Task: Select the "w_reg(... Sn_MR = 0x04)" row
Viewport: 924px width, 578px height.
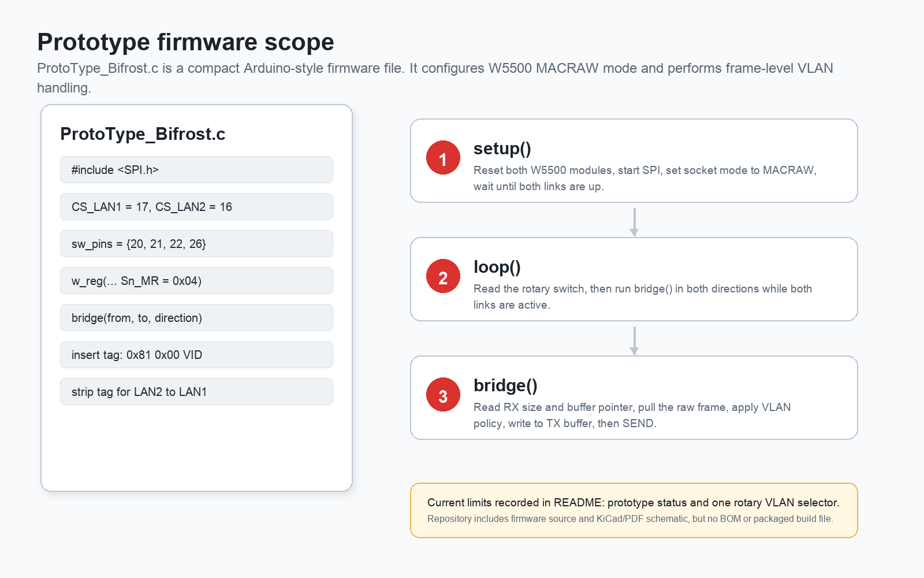Action: coord(196,281)
